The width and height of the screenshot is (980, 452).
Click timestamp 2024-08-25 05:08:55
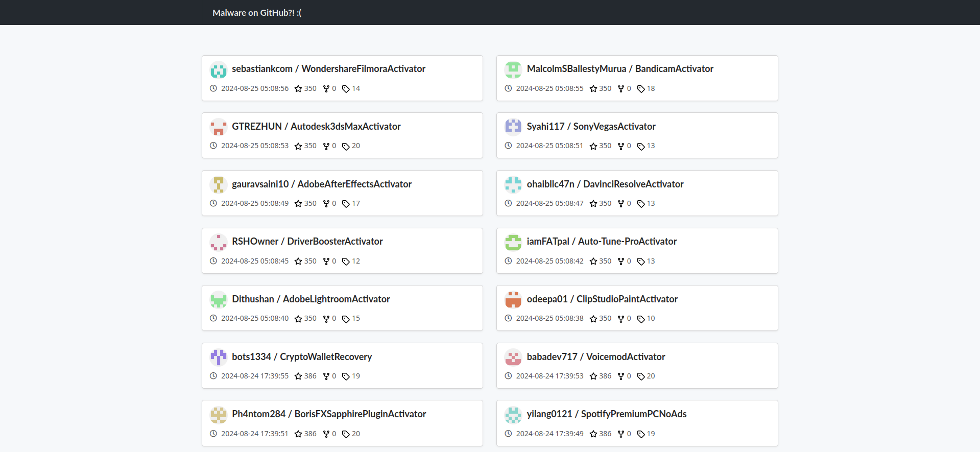tap(549, 88)
